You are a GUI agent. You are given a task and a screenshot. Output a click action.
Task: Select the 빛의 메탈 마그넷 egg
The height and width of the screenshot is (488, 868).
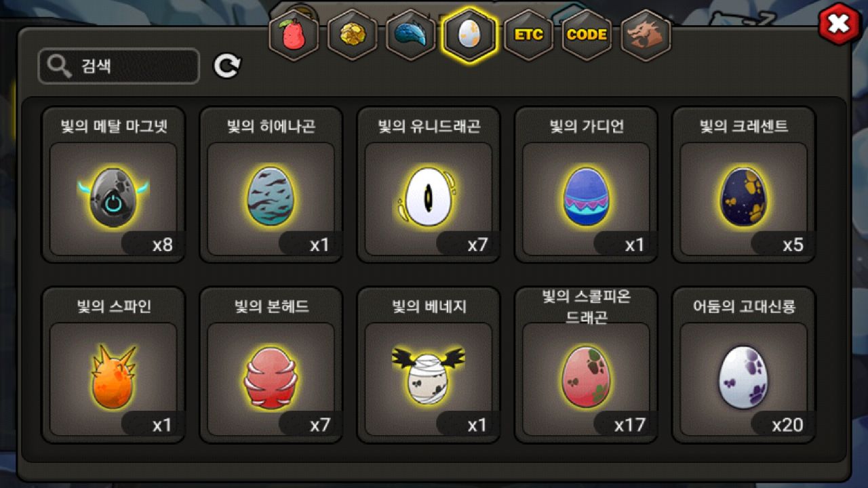[x=113, y=184]
